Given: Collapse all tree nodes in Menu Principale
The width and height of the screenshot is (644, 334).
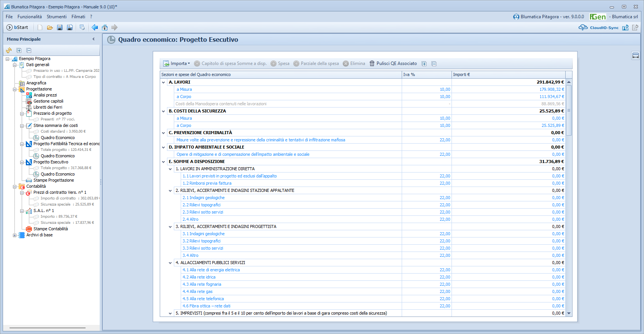Looking at the screenshot, I should tap(29, 51).
